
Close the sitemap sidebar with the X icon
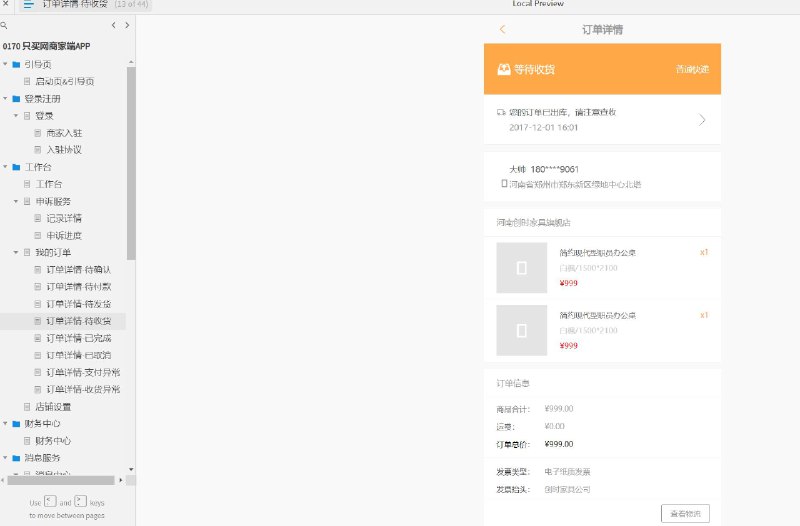(x=6, y=3)
